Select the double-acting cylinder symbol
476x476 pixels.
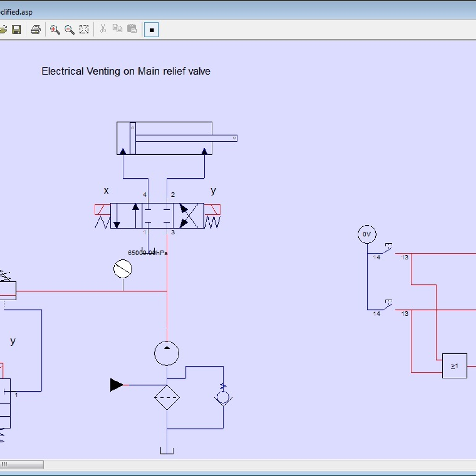pos(164,138)
